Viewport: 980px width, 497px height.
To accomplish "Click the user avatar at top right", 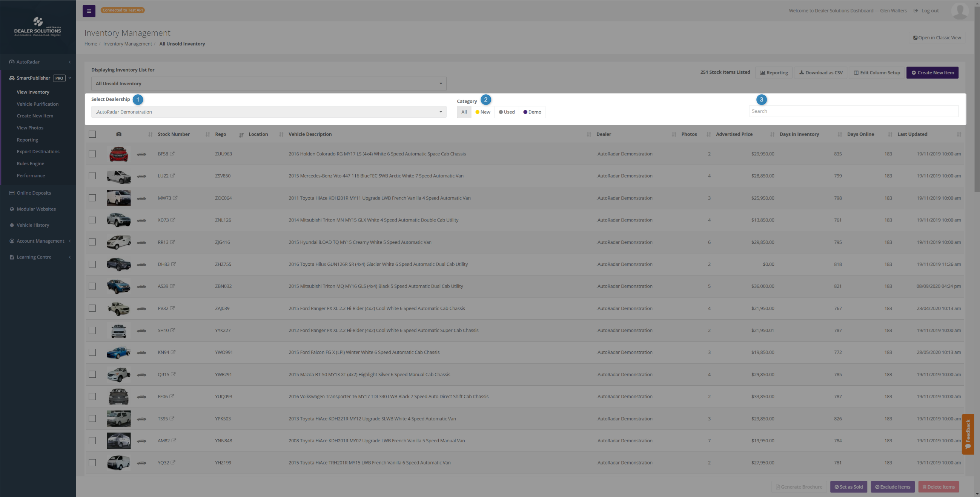I will [960, 11].
